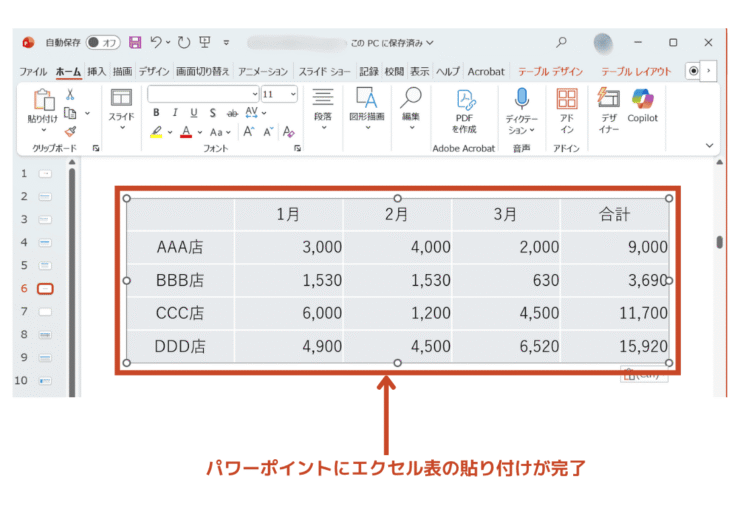
Task: Switch to the 画面切り替え tab
Action: coord(202,71)
